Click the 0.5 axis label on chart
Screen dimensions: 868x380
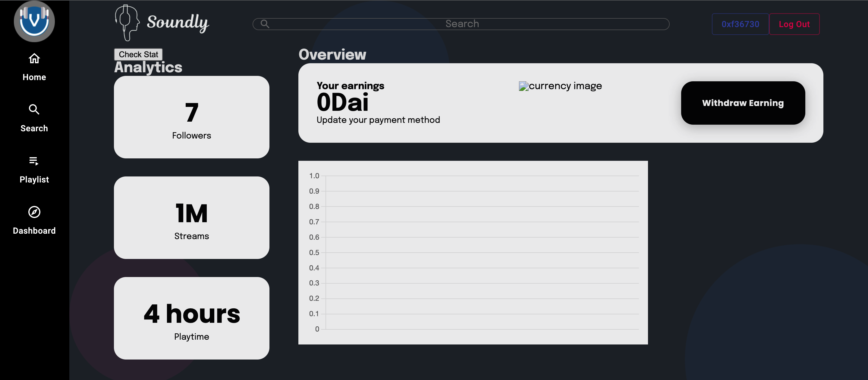coord(314,252)
